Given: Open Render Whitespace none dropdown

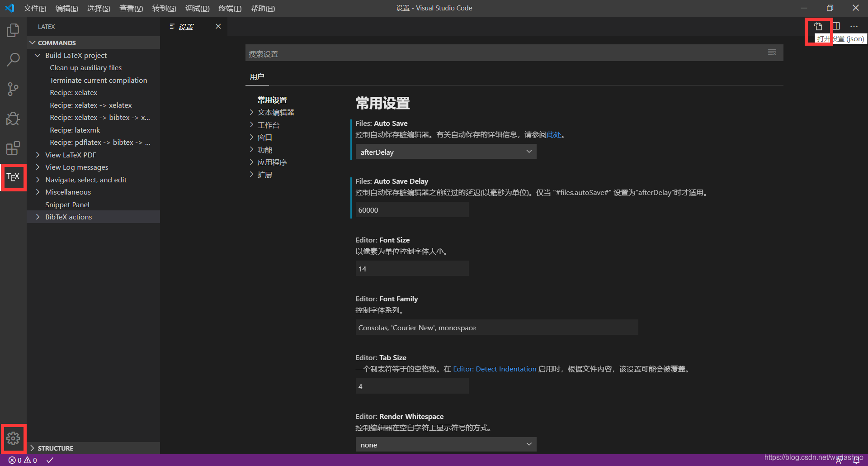Looking at the screenshot, I should [x=446, y=444].
